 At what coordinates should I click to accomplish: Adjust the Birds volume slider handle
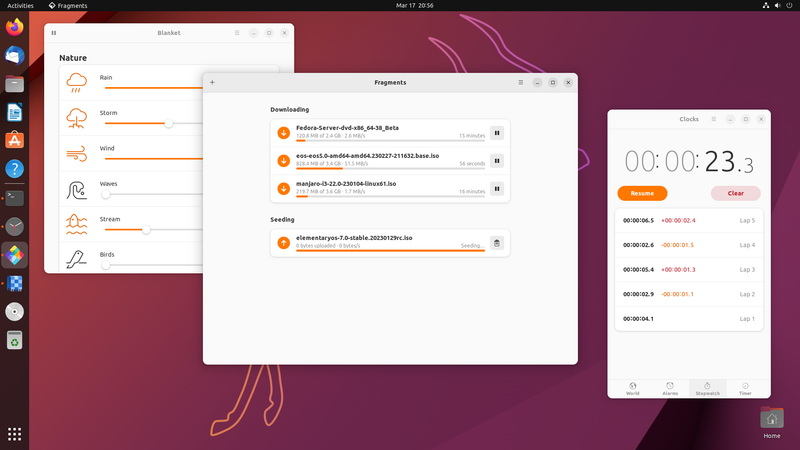coord(106,265)
